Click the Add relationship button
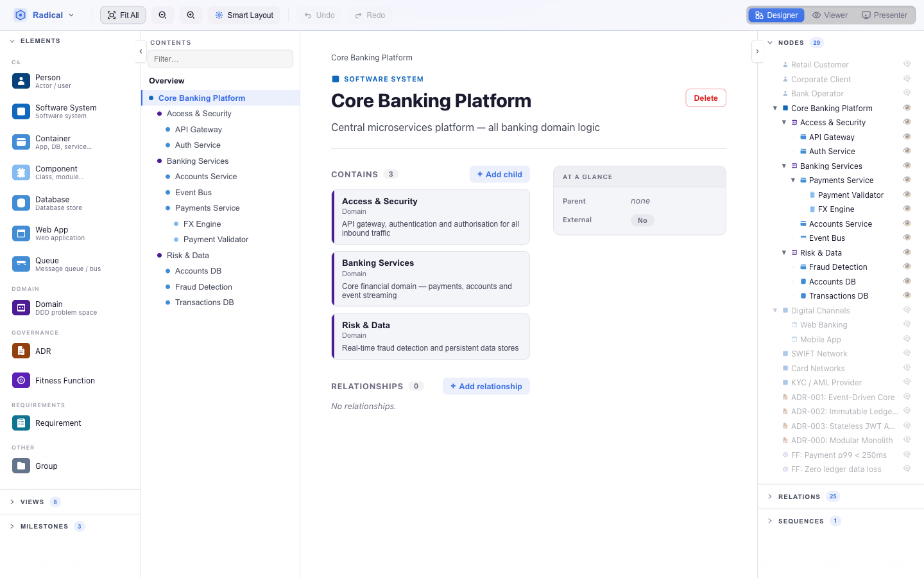This screenshot has height=578, width=924. (486, 387)
